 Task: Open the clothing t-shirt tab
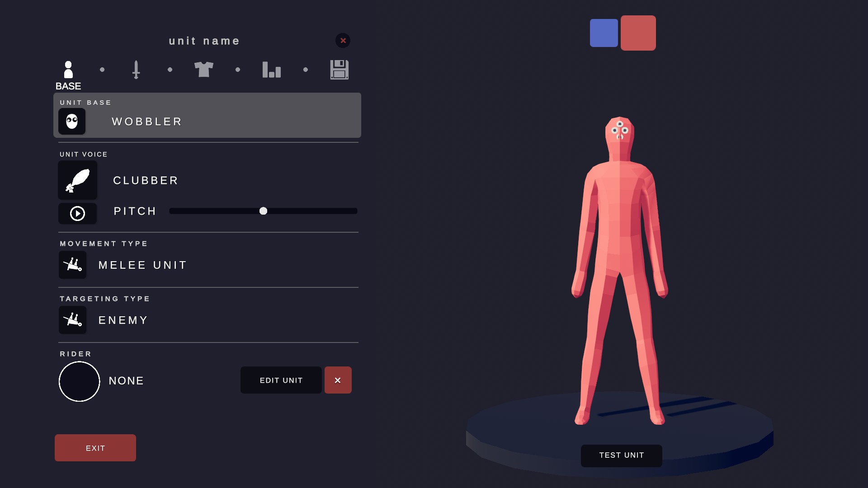tap(204, 70)
